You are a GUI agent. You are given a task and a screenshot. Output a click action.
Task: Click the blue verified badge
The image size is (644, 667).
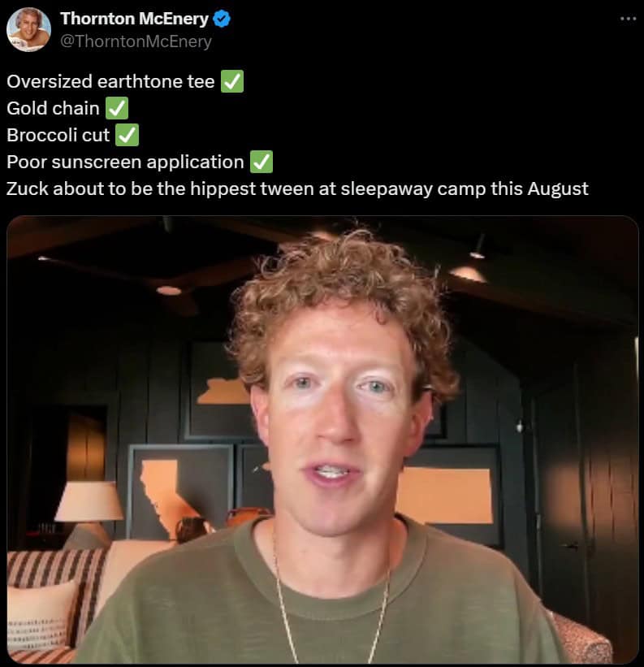click(x=222, y=19)
